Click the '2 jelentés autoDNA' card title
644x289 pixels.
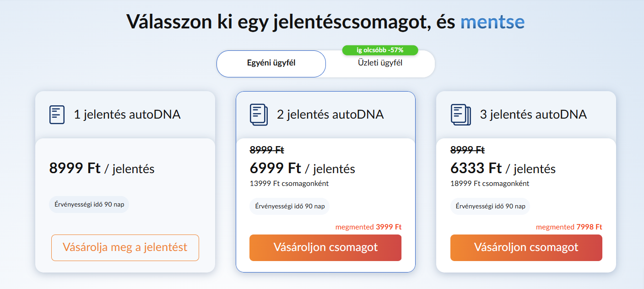point(330,115)
